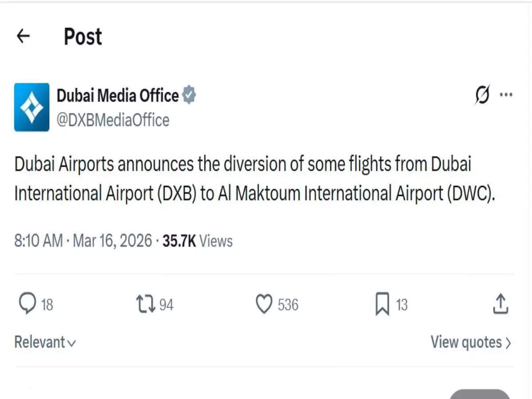Screen dimensions: 532x399
Task: Switch to the Post header tab
Action: pyautogui.click(x=83, y=37)
